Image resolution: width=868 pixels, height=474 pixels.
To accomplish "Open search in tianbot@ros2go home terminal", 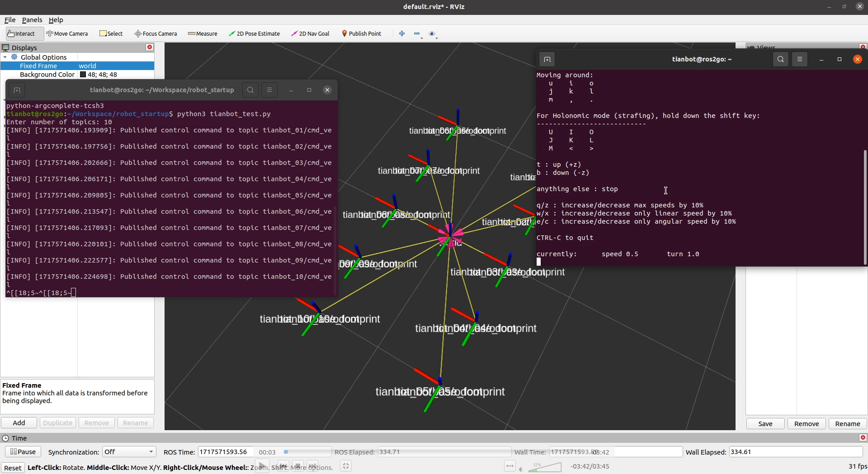I will pyautogui.click(x=781, y=59).
